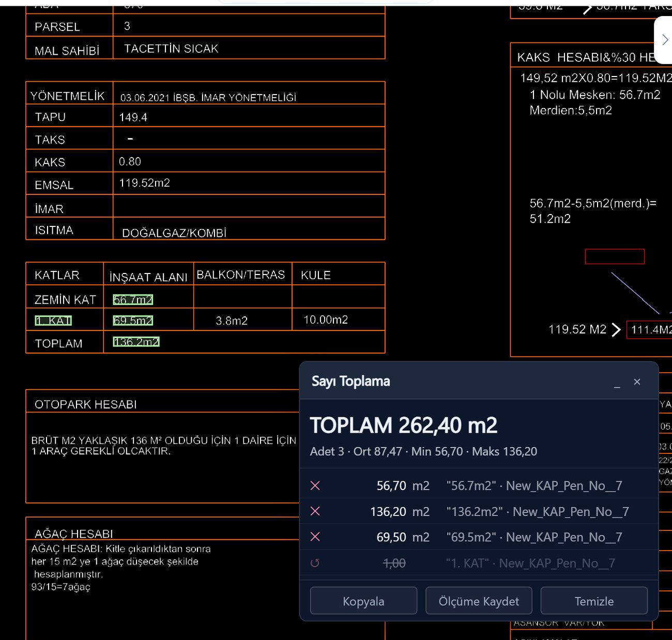Click the İNŞAAT ALANI column header
Screen dimensions: 672x640
[x=148, y=277]
